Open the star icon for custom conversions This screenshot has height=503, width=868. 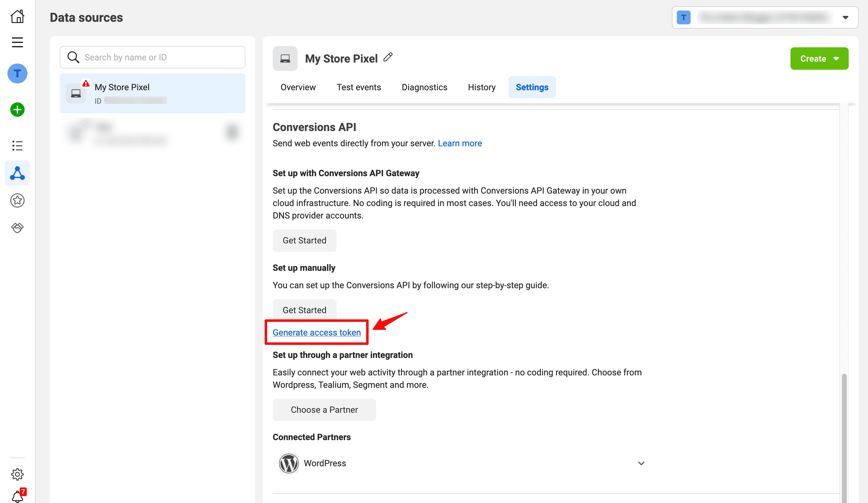coord(17,201)
